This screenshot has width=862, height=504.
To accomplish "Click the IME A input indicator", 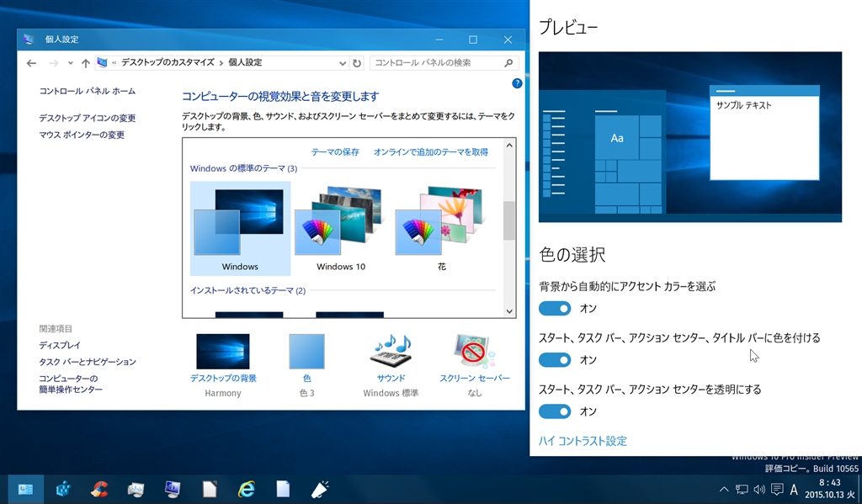I will click(x=794, y=489).
